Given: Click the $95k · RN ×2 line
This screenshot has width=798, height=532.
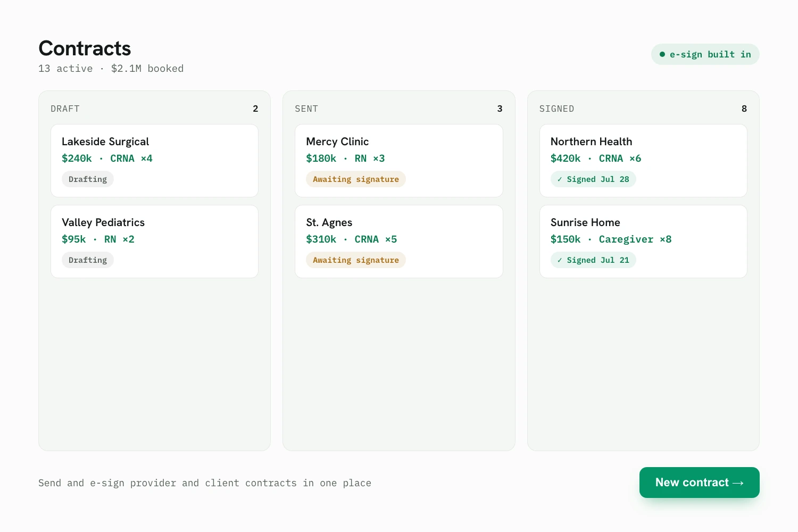Looking at the screenshot, I should 98,239.
